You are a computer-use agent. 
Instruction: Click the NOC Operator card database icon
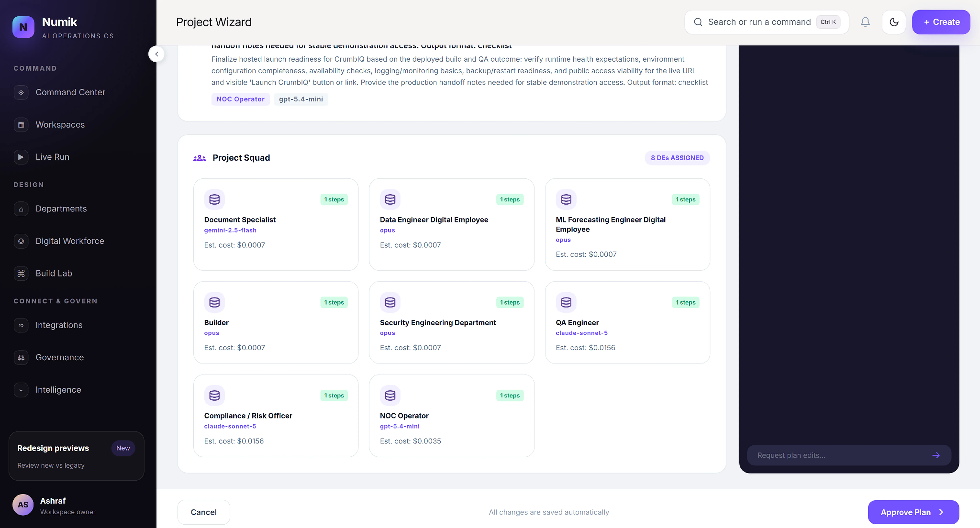click(390, 395)
